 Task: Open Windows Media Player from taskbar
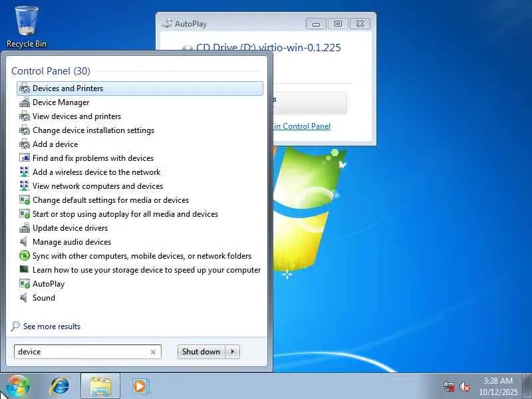(140, 386)
